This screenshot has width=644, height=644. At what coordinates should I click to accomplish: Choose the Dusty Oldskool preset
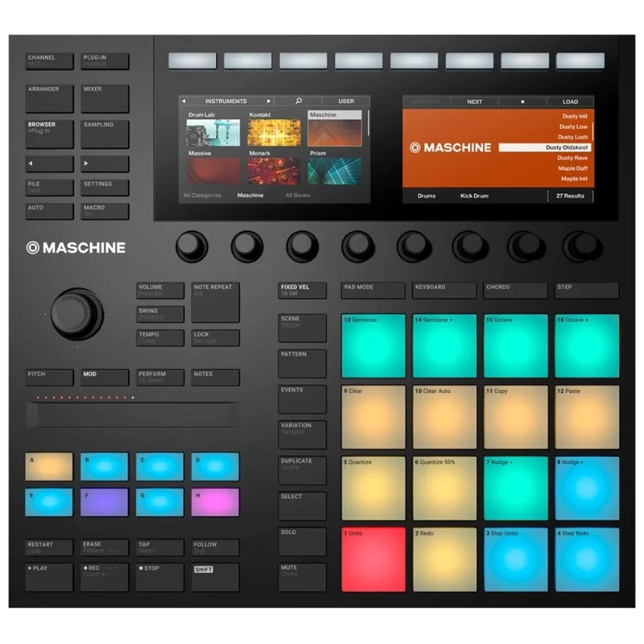[x=545, y=147]
